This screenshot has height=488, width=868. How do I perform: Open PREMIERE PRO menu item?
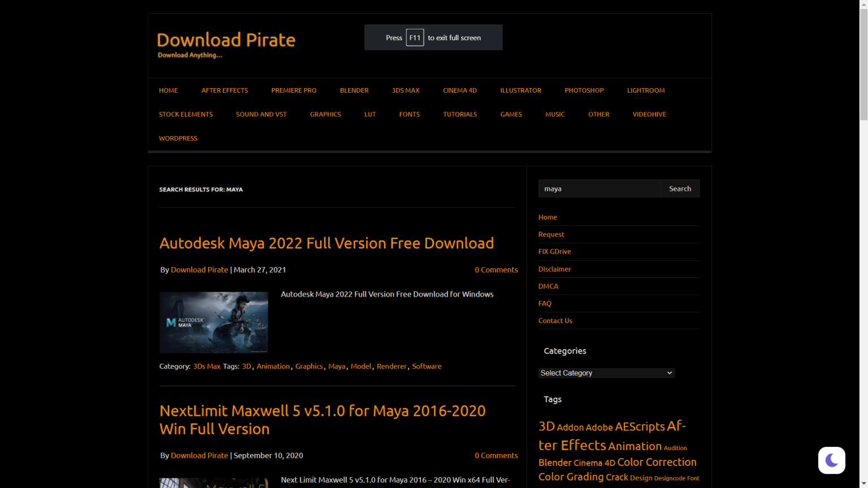pyautogui.click(x=294, y=90)
